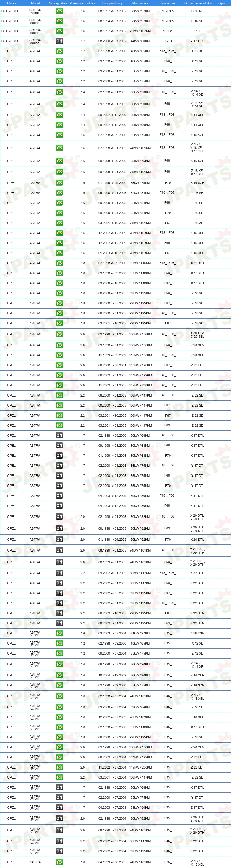
Task: Click petrol icon in the L91 engine row
Action: 59,31
